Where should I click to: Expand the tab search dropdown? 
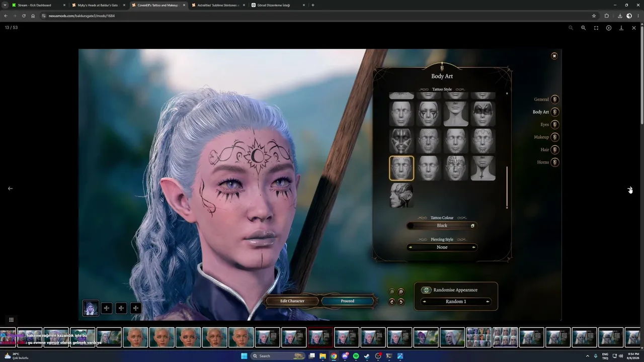coord(5,5)
